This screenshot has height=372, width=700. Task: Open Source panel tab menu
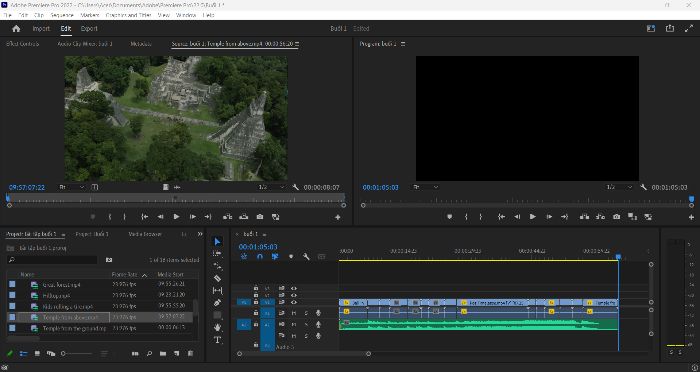pos(297,44)
